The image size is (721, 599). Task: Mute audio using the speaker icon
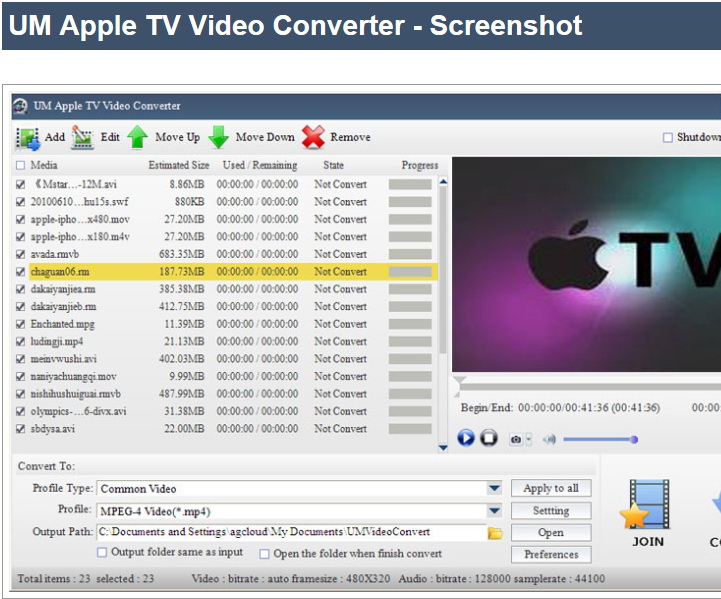[x=549, y=439]
